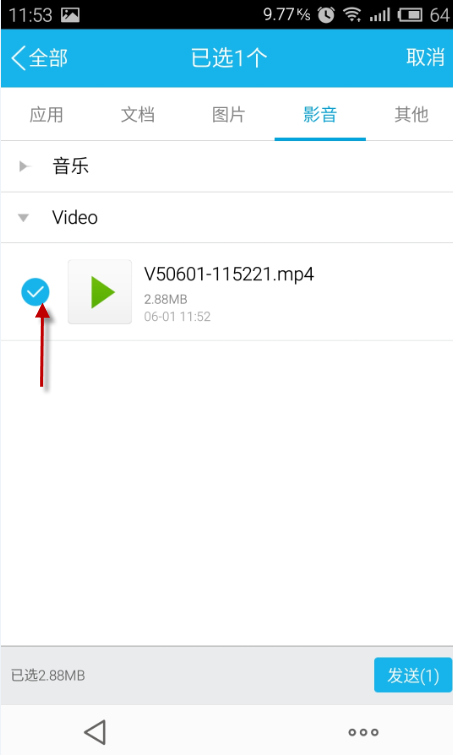Collapse the Video group arrow

coord(23,218)
